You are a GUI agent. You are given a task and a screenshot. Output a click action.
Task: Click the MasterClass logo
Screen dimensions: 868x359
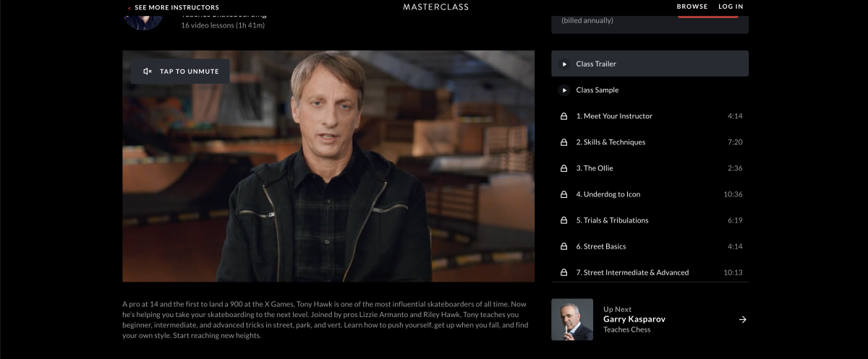(x=435, y=7)
